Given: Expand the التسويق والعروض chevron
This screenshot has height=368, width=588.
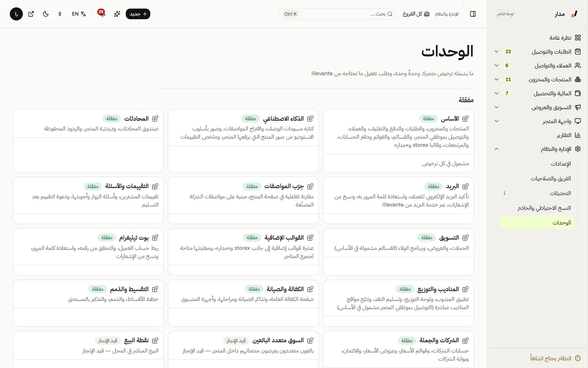Looking at the screenshot, I should (x=497, y=107).
